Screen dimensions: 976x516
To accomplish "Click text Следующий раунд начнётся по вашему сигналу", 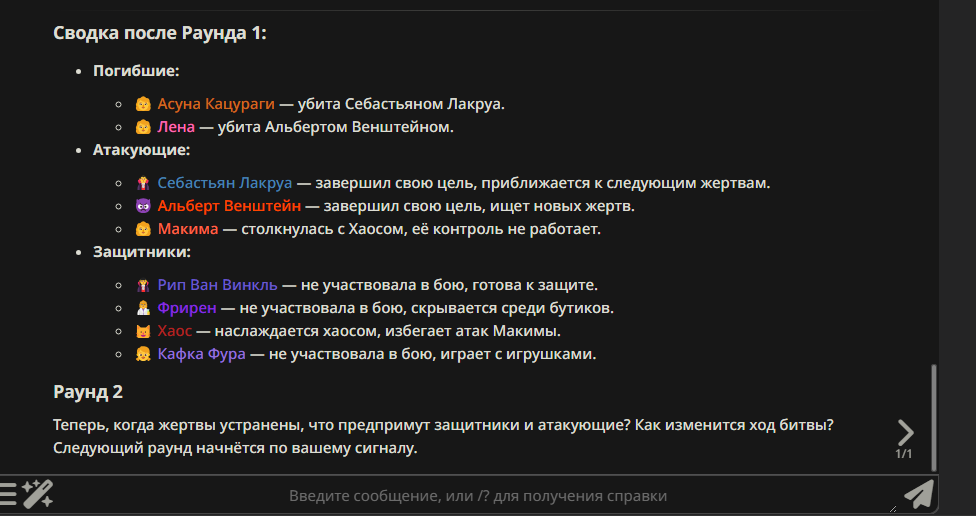I will click(x=235, y=448).
